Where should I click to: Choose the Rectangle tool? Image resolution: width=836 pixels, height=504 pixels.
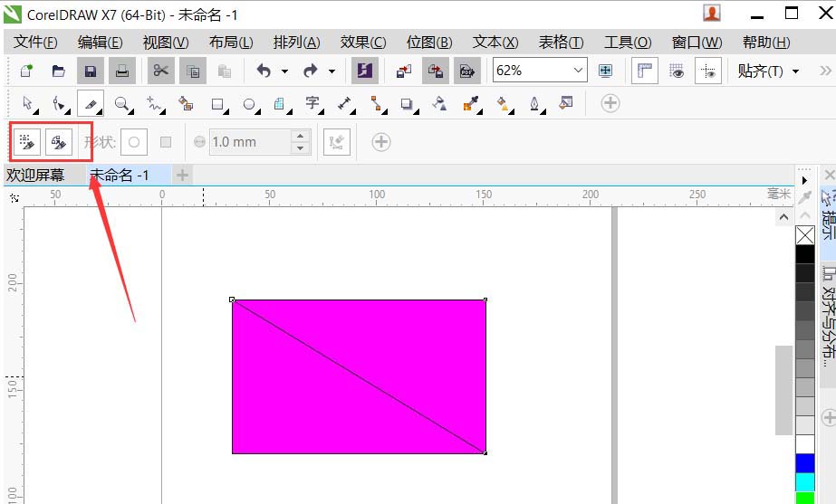tap(216, 104)
